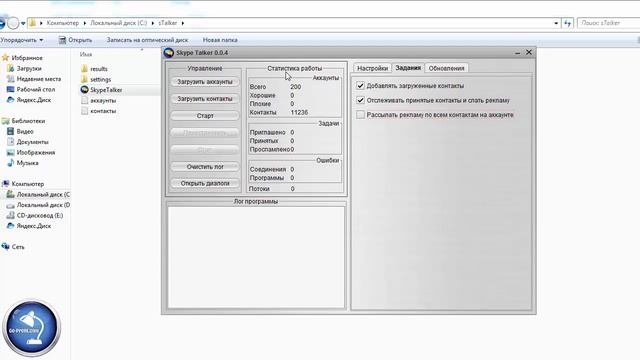Toggle Добавлять загруженные контакты checkbox

[x=360, y=86]
